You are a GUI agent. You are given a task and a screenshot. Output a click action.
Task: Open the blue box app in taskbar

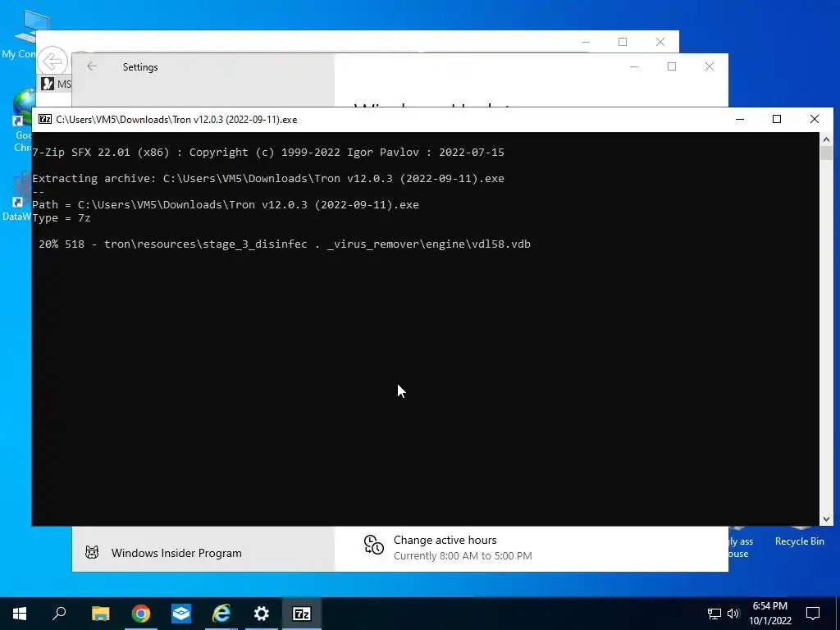point(181,614)
